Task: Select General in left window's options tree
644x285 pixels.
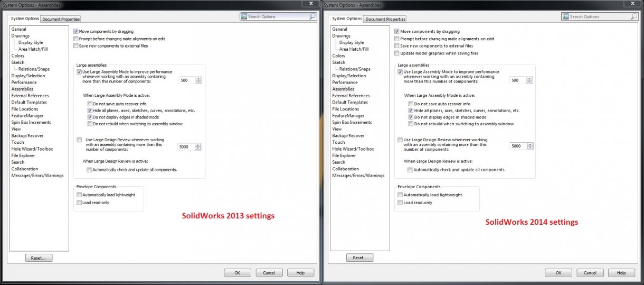Action: pos(19,29)
